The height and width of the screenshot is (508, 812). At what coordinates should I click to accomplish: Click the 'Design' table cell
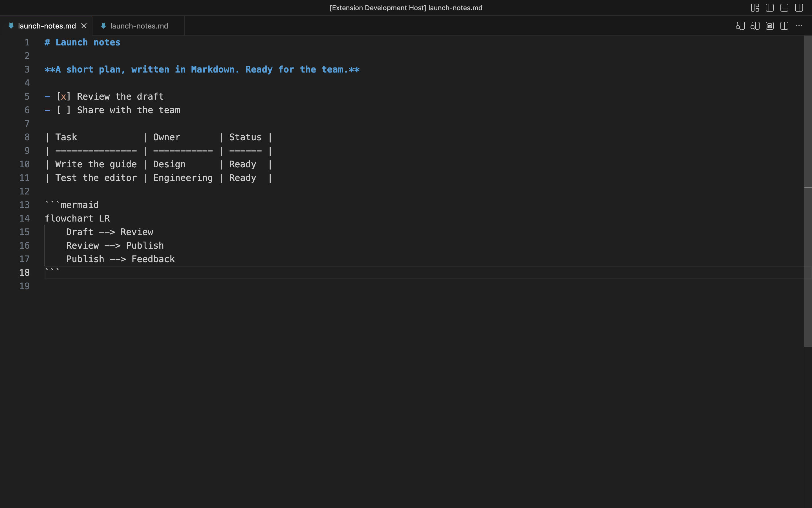point(169,164)
